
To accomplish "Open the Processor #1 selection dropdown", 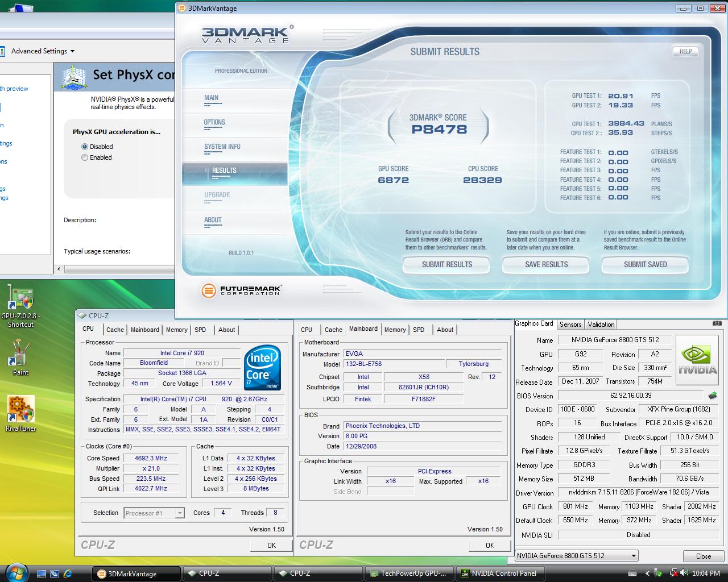I will 154,513.
